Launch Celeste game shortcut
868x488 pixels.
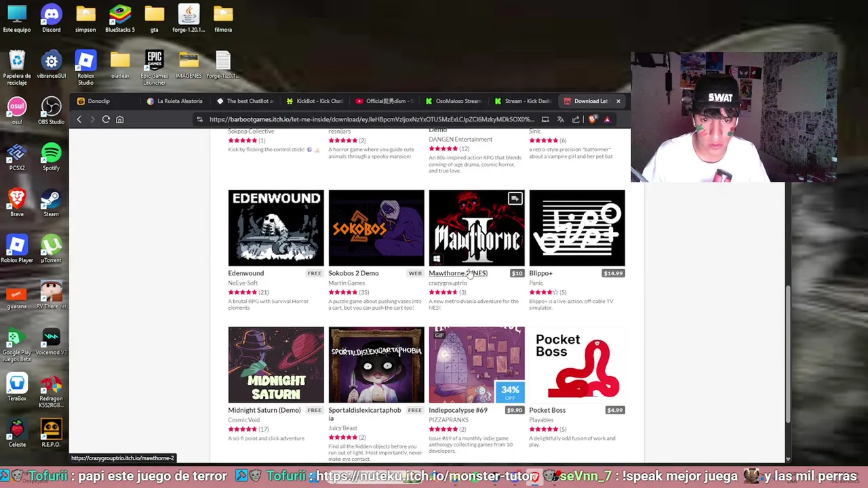point(17,433)
